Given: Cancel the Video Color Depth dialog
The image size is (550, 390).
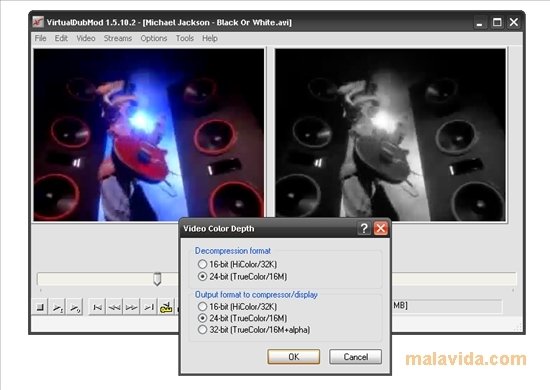Looking at the screenshot, I should [355, 357].
